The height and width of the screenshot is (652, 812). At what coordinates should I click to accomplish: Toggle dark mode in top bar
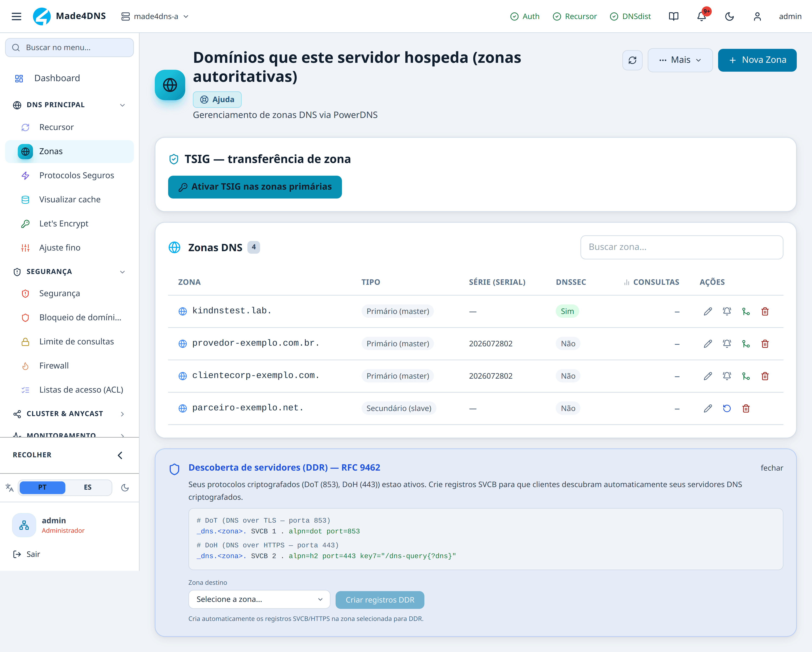tap(730, 16)
